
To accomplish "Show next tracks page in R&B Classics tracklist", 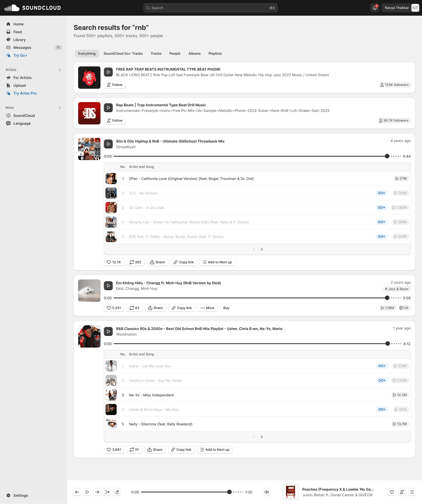I will pos(262,437).
